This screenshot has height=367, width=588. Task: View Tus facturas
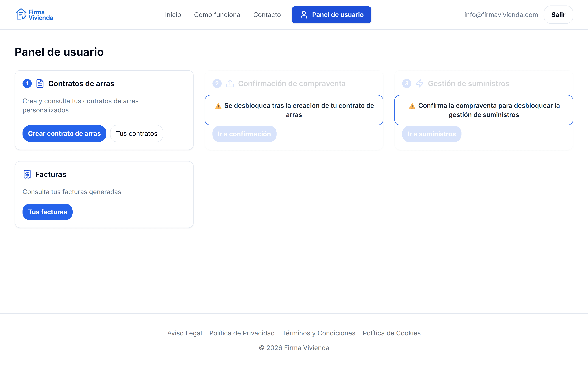click(x=47, y=212)
